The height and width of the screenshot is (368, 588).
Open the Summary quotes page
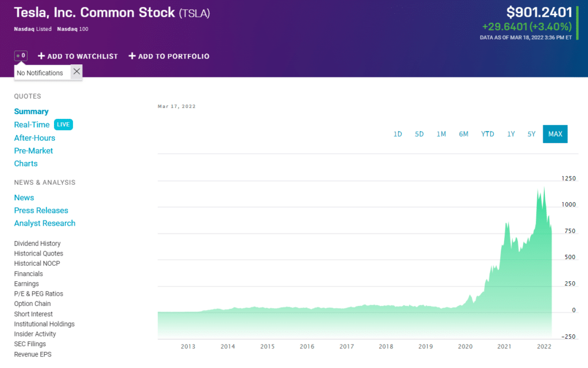[31, 112]
